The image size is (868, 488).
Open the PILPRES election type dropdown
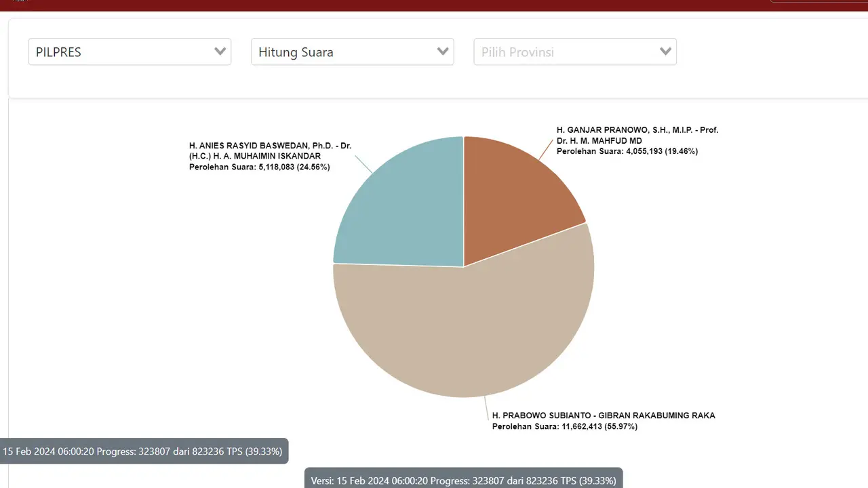pos(130,52)
